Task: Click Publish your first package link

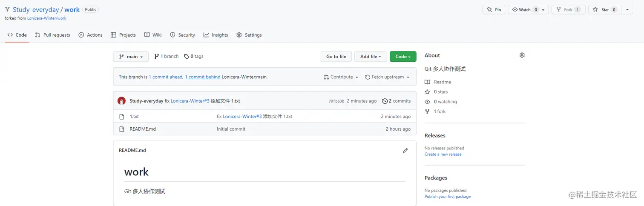Action: (x=448, y=197)
